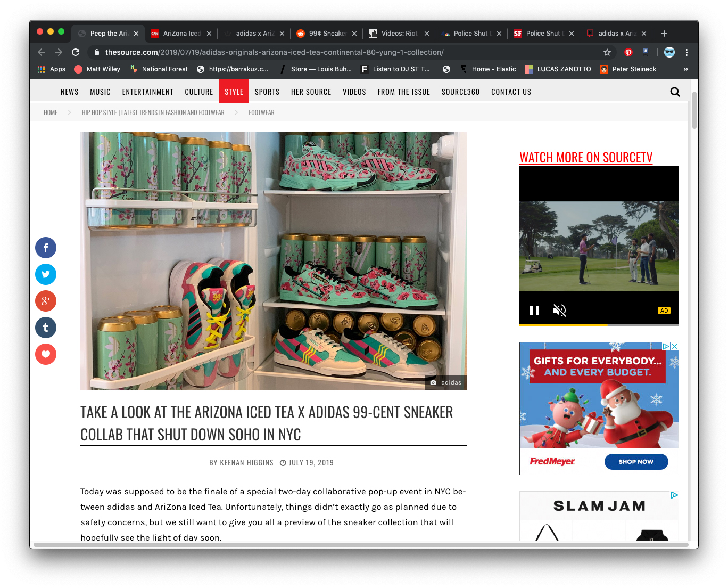Share the article on Tumblr
The height and width of the screenshot is (588, 728).
coord(46,328)
